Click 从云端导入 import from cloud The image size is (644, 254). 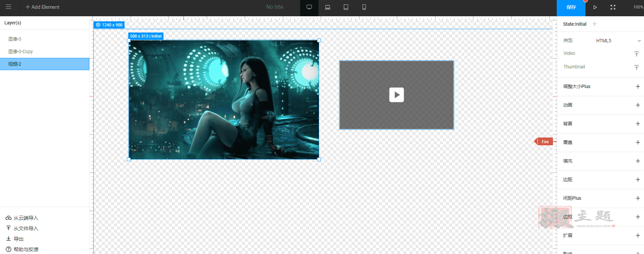[x=22, y=218]
